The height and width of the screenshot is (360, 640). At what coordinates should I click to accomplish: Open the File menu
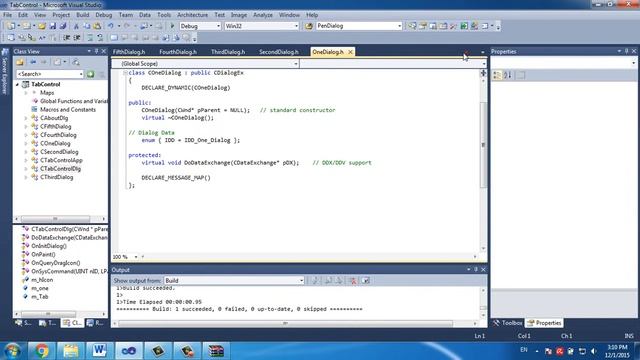point(7,15)
